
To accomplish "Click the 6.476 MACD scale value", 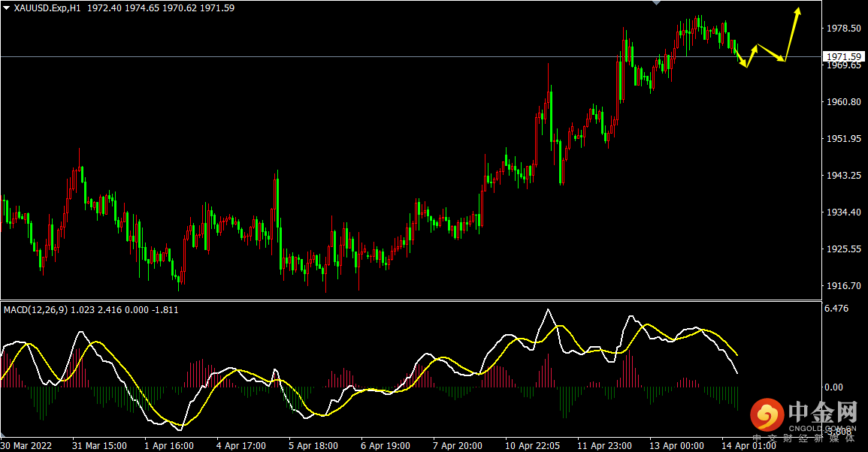I will (x=836, y=308).
